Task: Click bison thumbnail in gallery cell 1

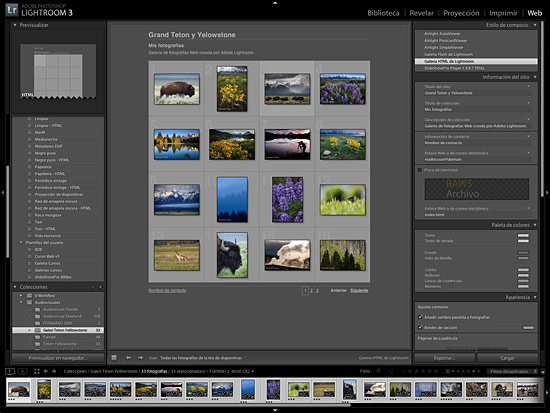Action: [x=177, y=89]
